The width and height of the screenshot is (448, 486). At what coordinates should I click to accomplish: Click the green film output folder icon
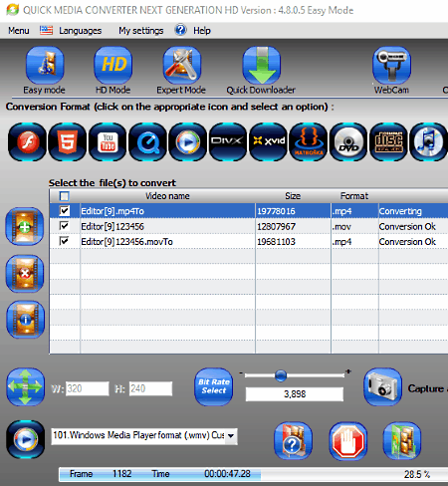pos(402,441)
